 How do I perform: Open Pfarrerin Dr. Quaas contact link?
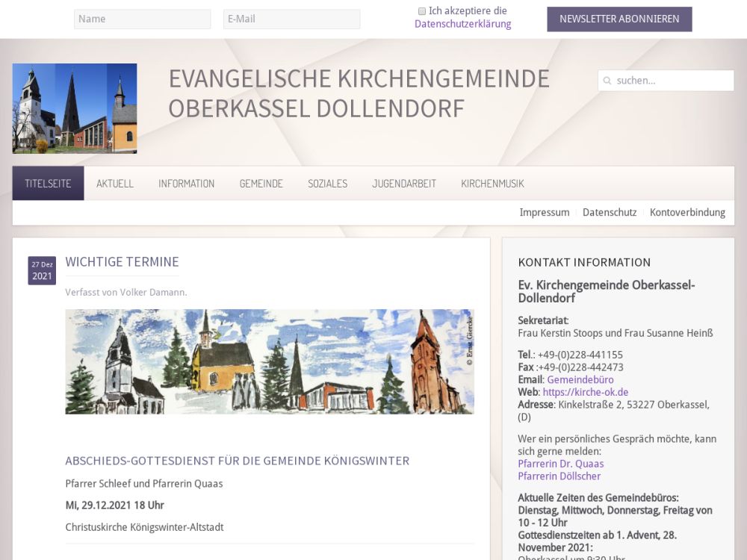[560, 464]
